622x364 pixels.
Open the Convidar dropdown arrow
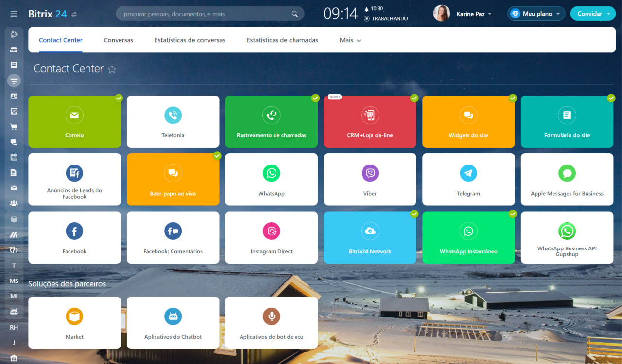(x=609, y=14)
